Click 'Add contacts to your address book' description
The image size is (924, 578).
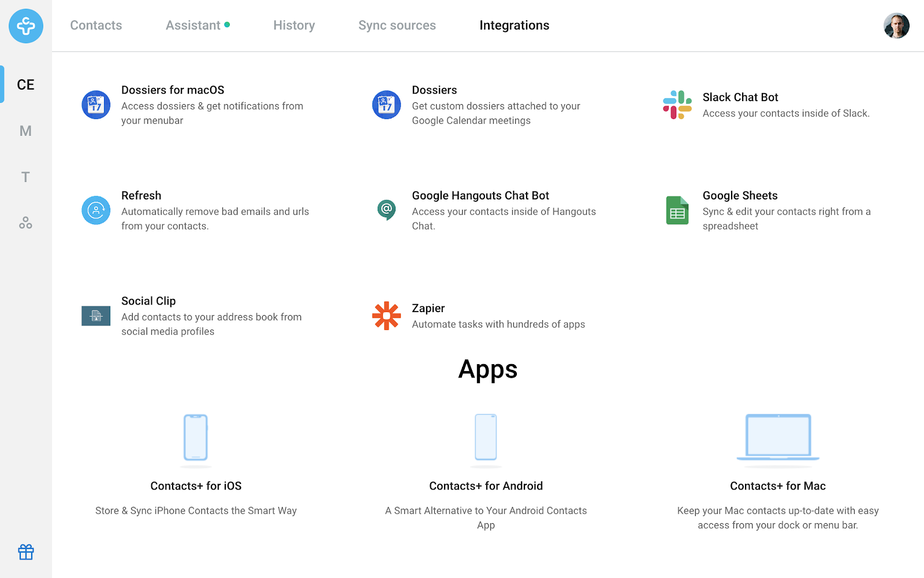(211, 324)
